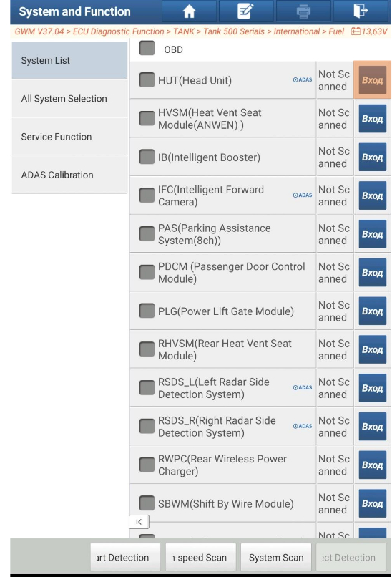Collapse sidebar with the arrow toggle
The image size is (392, 577).
(139, 522)
